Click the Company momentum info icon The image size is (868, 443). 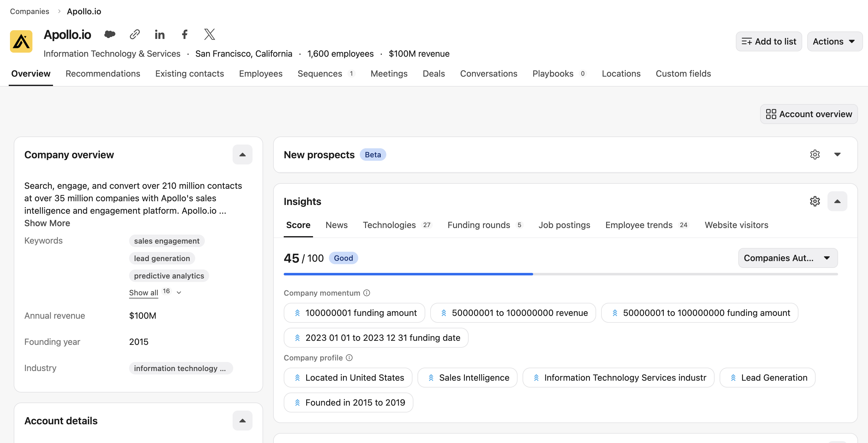click(367, 293)
